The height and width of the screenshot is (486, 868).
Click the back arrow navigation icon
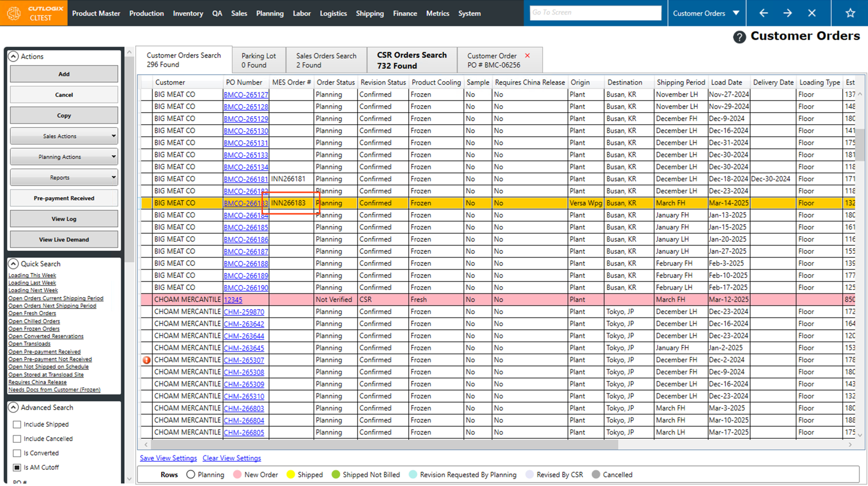(763, 13)
